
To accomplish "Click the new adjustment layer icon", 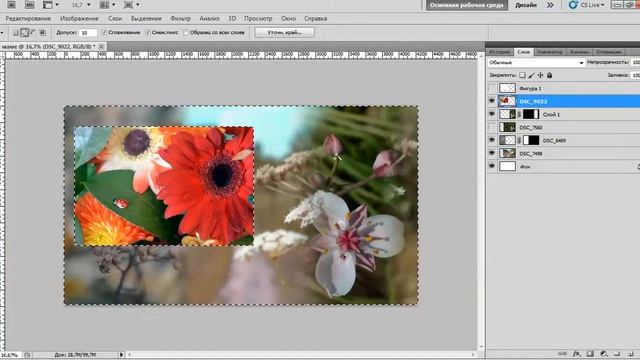I will 604,354.
